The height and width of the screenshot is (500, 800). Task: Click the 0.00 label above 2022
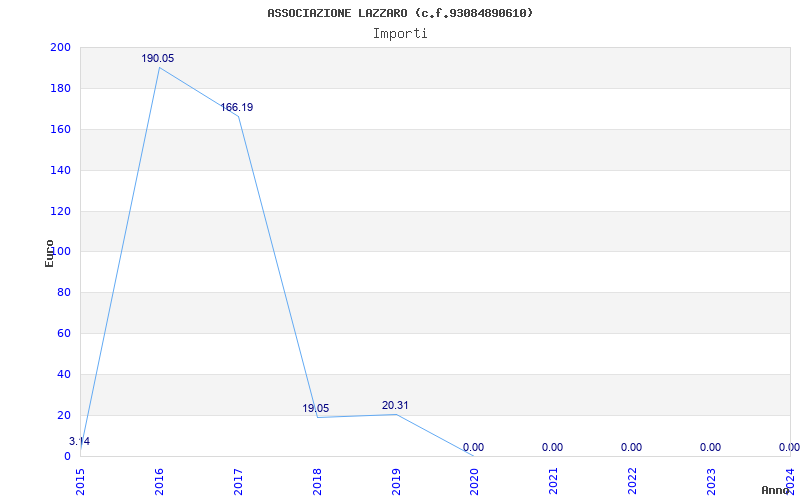[x=632, y=447]
